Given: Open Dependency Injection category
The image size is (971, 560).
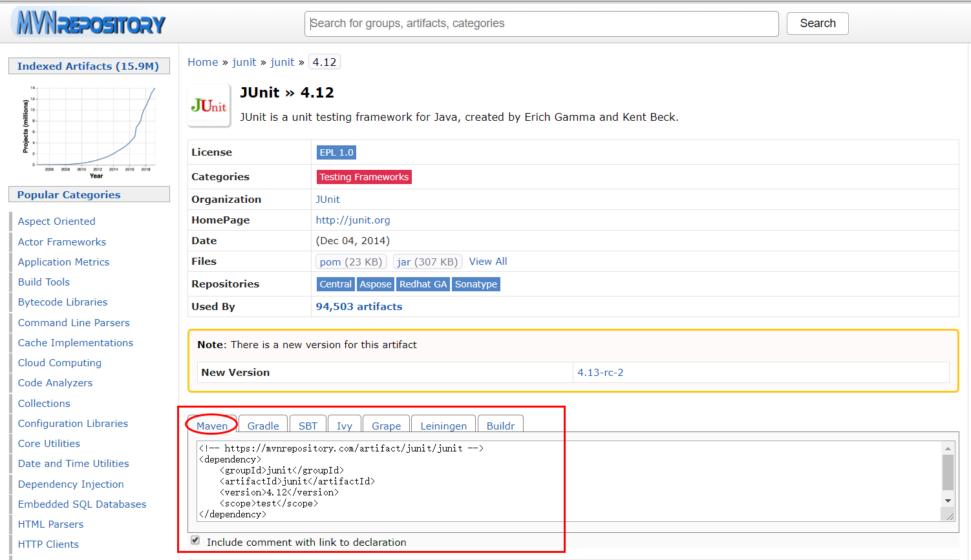Looking at the screenshot, I should tap(71, 484).
